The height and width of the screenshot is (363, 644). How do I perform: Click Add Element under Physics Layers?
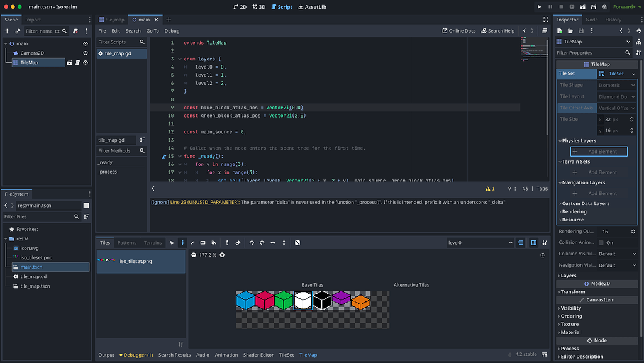coord(598,151)
